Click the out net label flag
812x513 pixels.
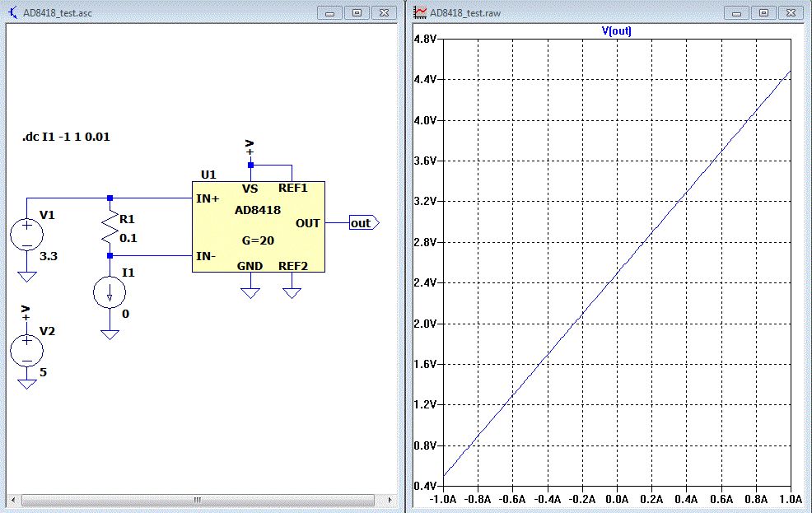tap(364, 223)
